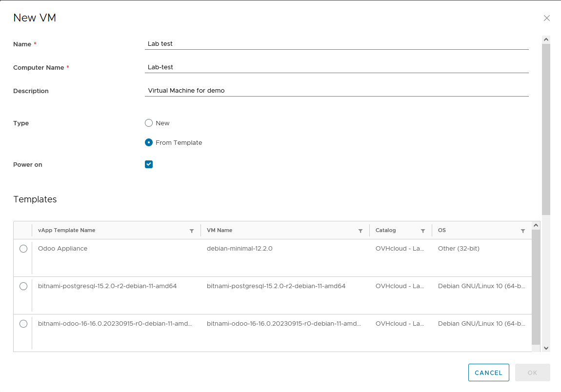Filter the vApp Template Name column
This screenshot has height=392, width=561.
click(x=191, y=231)
